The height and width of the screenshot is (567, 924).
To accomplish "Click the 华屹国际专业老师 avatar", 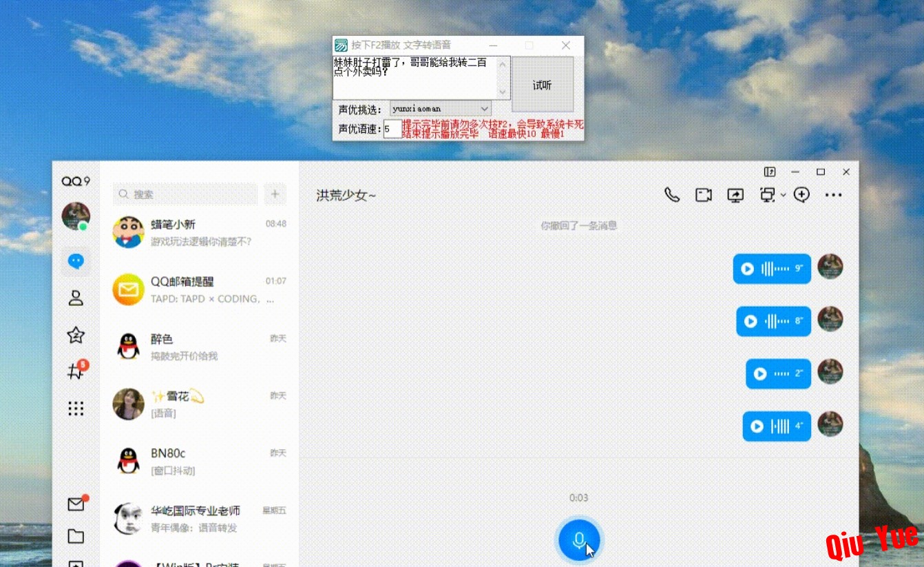I will pyautogui.click(x=128, y=518).
